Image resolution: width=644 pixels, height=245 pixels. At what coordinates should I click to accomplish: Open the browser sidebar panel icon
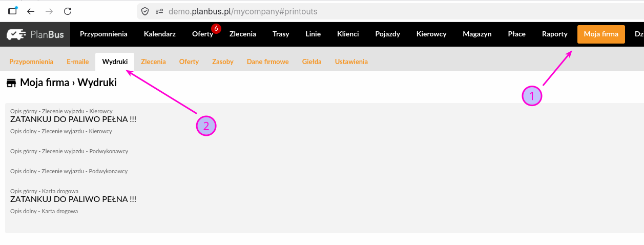point(13,11)
